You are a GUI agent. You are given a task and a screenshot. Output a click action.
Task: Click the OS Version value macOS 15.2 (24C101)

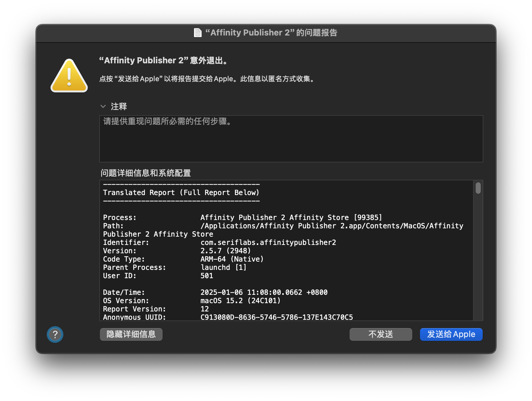pos(240,301)
